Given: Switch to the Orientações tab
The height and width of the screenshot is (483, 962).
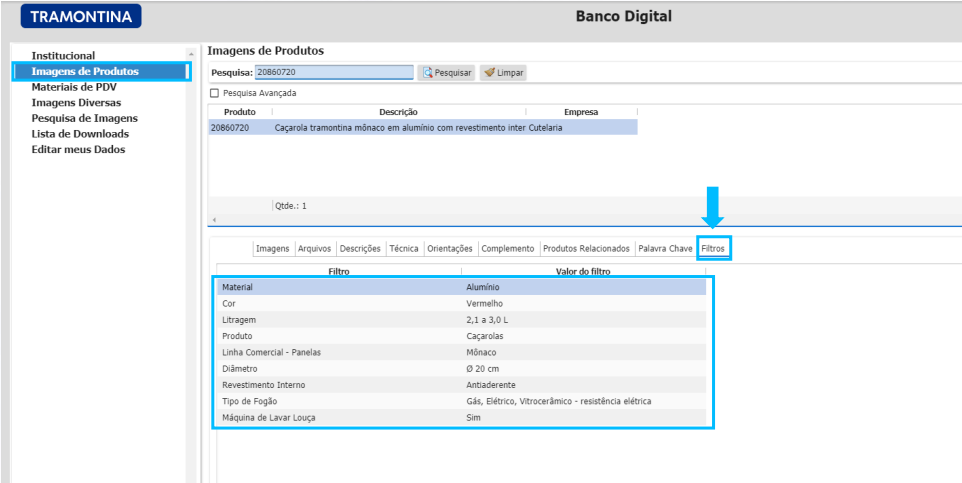Looking at the screenshot, I should click(x=450, y=249).
